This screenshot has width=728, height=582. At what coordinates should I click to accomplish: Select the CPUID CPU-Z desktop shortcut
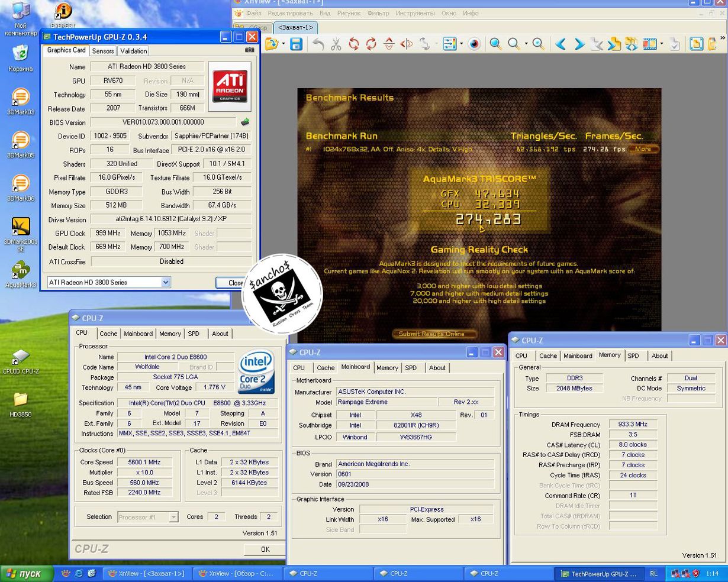[x=21, y=361]
